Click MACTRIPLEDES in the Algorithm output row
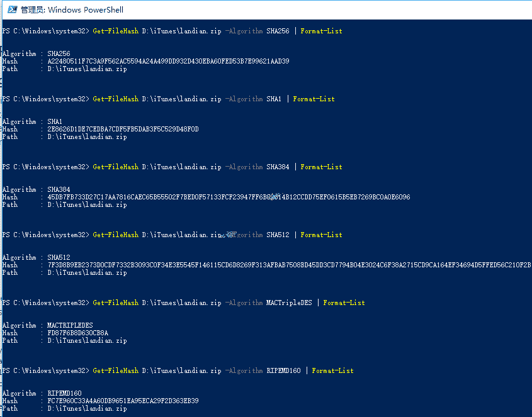The image size is (532, 417). click(x=70, y=325)
